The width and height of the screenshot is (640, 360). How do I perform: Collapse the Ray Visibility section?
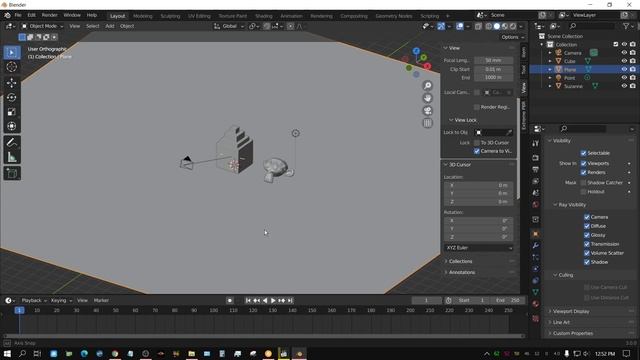pyautogui.click(x=571, y=205)
